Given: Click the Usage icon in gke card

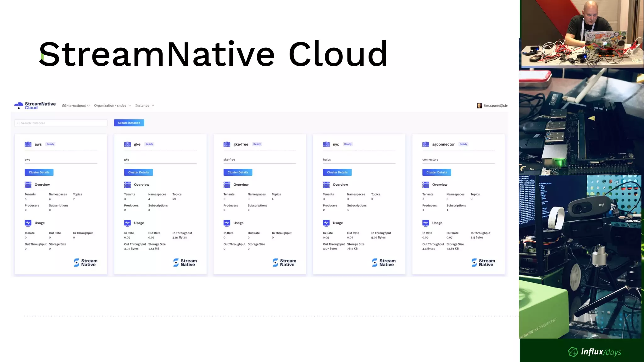Looking at the screenshot, I should [x=127, y=223].
